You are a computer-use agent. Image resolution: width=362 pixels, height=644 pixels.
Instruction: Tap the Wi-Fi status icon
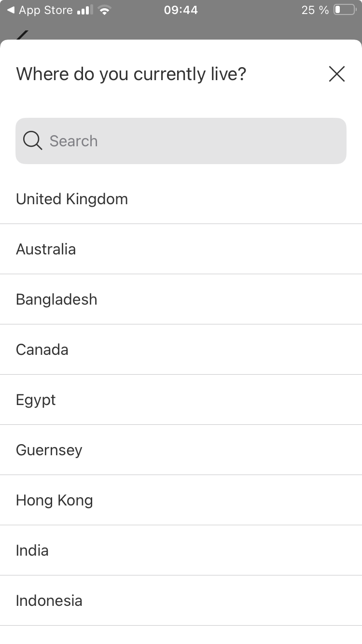pyautogui.click(x=104, y=10)
